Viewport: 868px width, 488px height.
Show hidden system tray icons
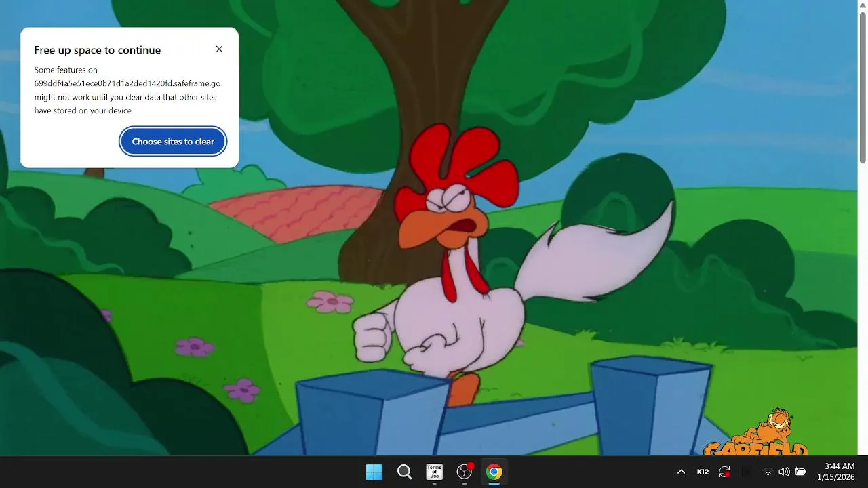pos(681,472)
